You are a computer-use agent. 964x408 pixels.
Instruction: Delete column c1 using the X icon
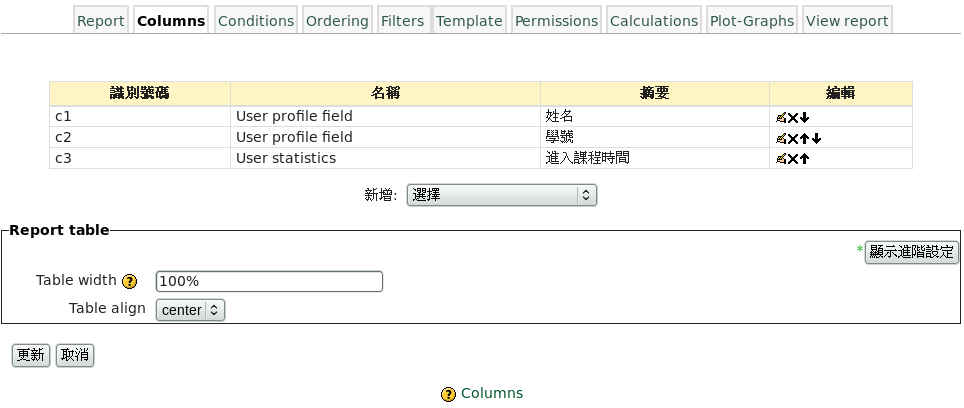tap(793, 117)
